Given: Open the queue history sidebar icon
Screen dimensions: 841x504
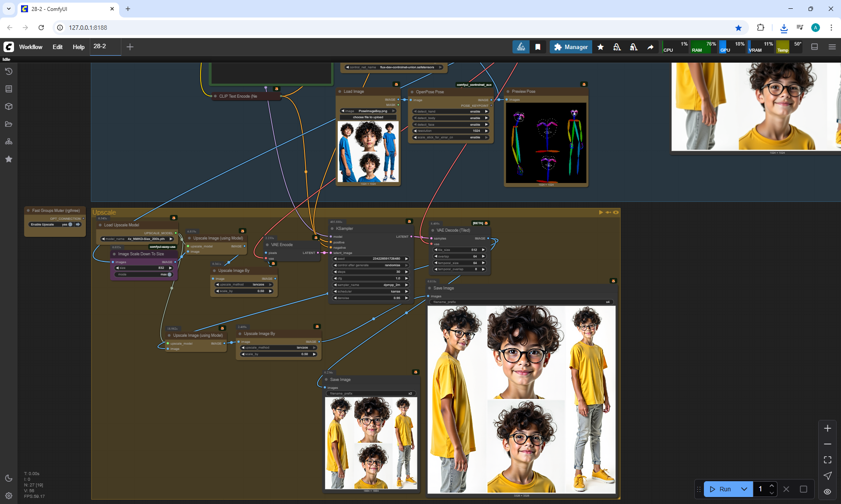Looking at the screenshot, I should [x=8, y=71].
